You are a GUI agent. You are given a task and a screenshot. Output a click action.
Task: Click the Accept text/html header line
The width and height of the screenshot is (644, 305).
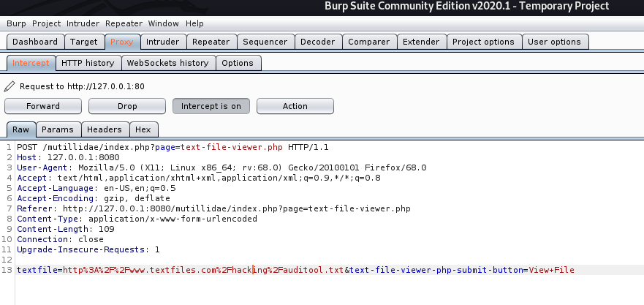tap(198, 178)
